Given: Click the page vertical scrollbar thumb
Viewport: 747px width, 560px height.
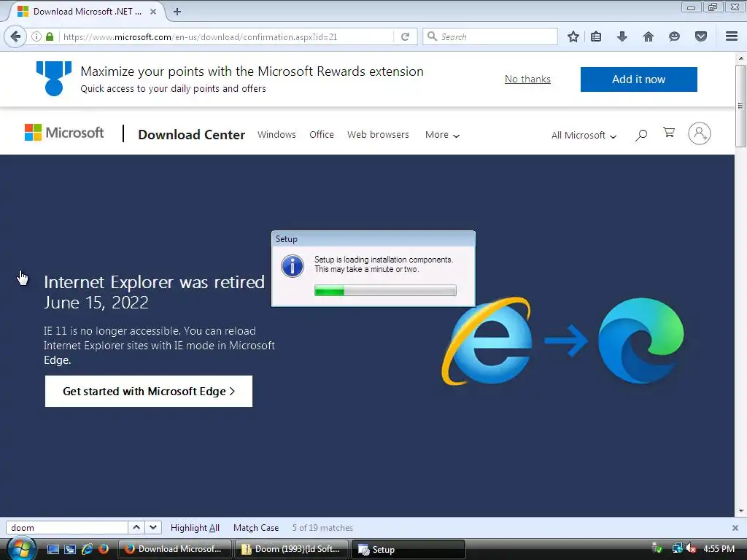Looking at the screenshot, I should [x=740, y=106].
